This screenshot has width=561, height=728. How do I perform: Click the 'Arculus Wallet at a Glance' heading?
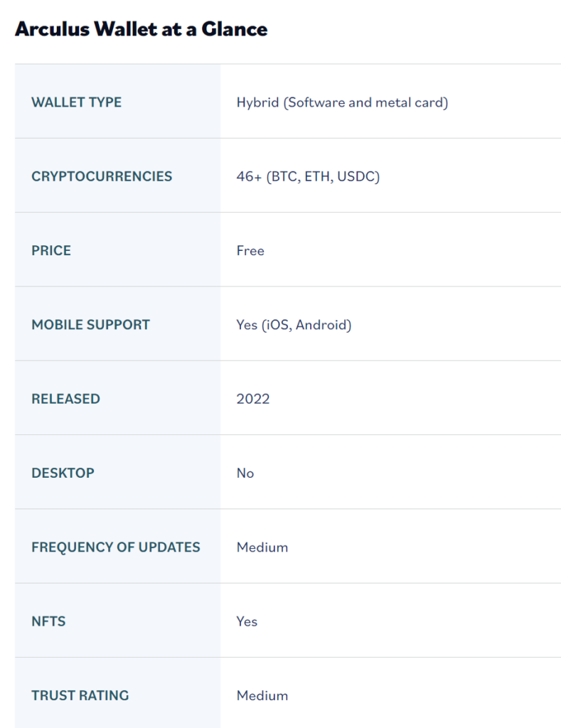[141, 29]
